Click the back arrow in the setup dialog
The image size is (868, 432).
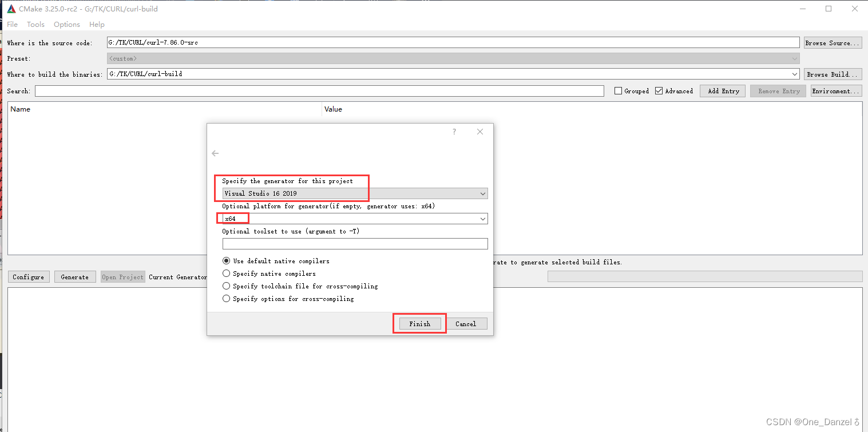tap(215, 153)
